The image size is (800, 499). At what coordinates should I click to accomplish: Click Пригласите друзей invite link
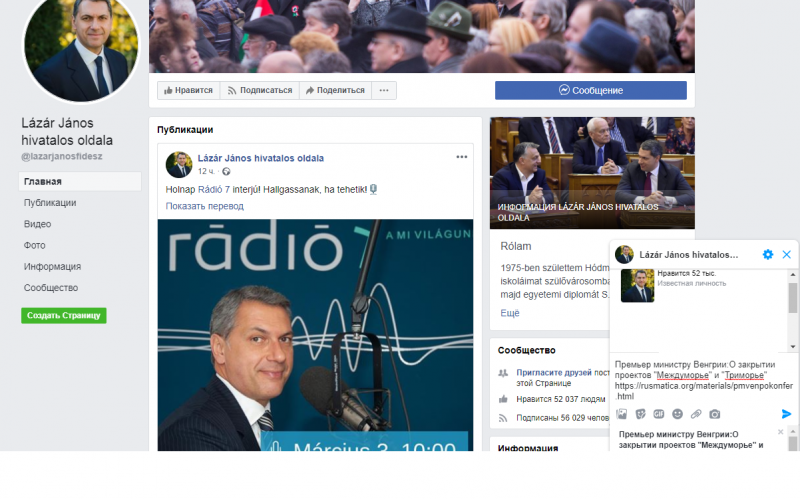click(x=554, y=372)
